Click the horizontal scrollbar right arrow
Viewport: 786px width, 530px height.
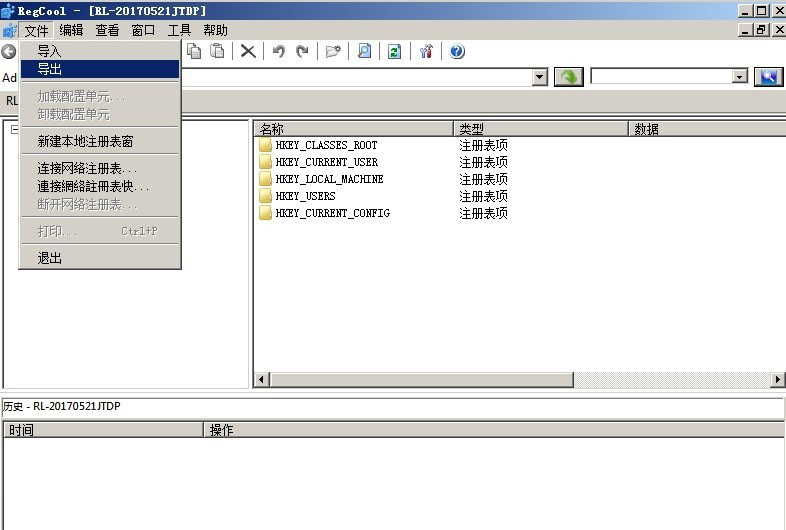coord(778,380)
